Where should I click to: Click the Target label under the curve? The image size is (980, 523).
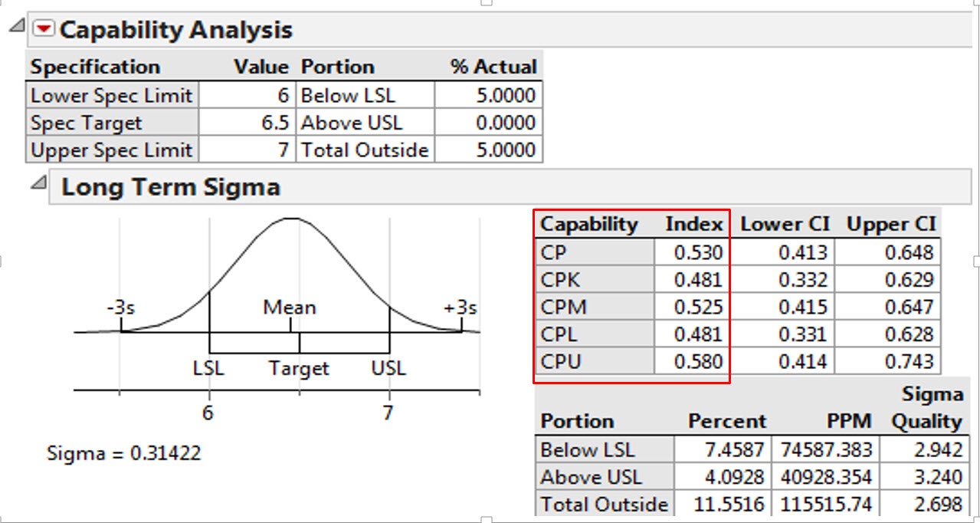[298, 369]
